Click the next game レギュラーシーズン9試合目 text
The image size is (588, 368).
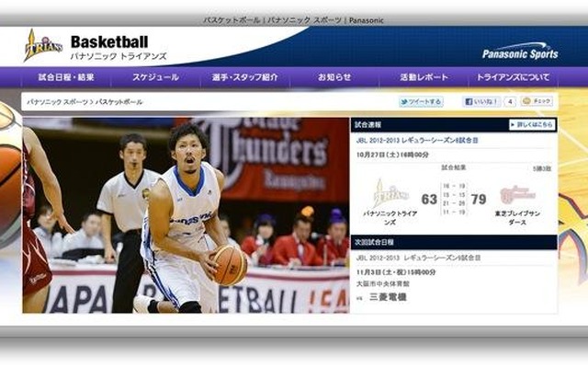click(418, 258)
